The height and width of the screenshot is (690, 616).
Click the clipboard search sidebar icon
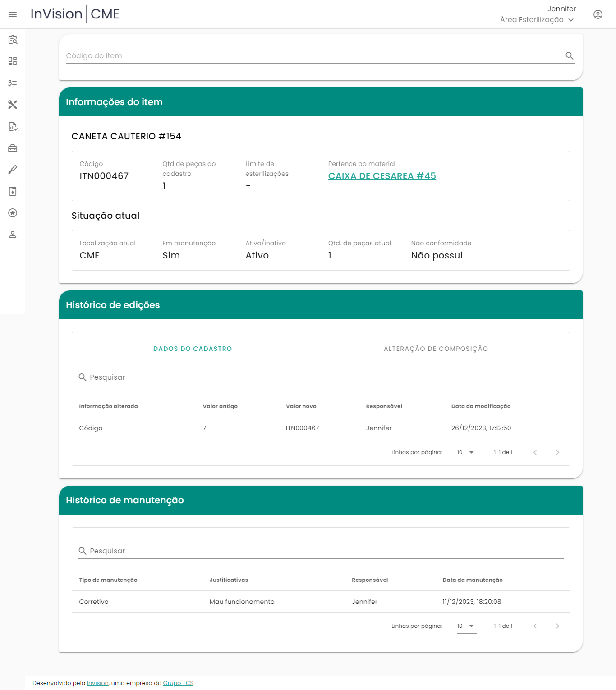point(13,40)
